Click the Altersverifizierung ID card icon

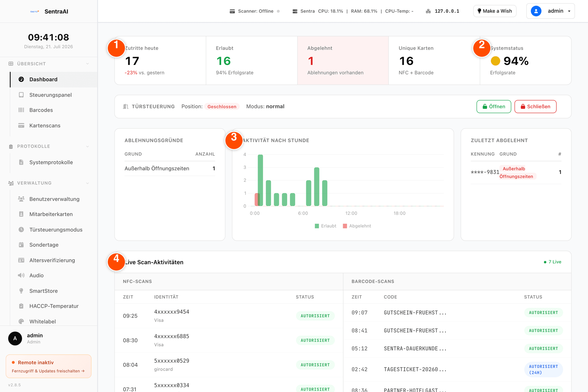21,260
